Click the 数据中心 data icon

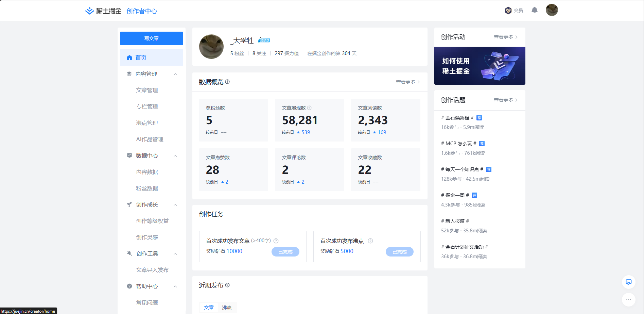tap(128, 155)
